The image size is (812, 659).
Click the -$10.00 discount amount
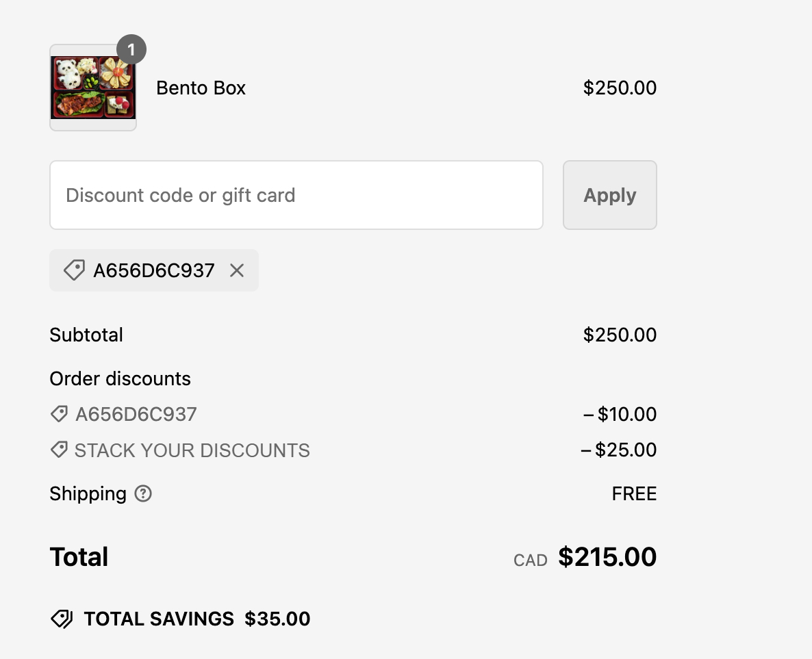tap(620, 414)
